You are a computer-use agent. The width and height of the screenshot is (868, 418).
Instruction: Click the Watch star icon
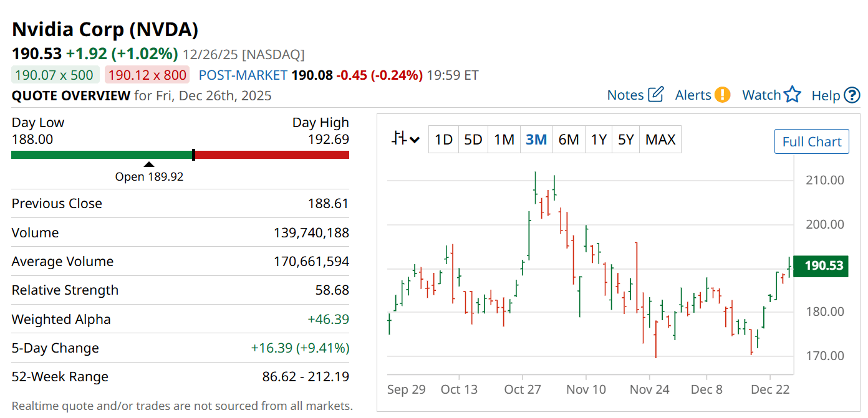(793, 95)
